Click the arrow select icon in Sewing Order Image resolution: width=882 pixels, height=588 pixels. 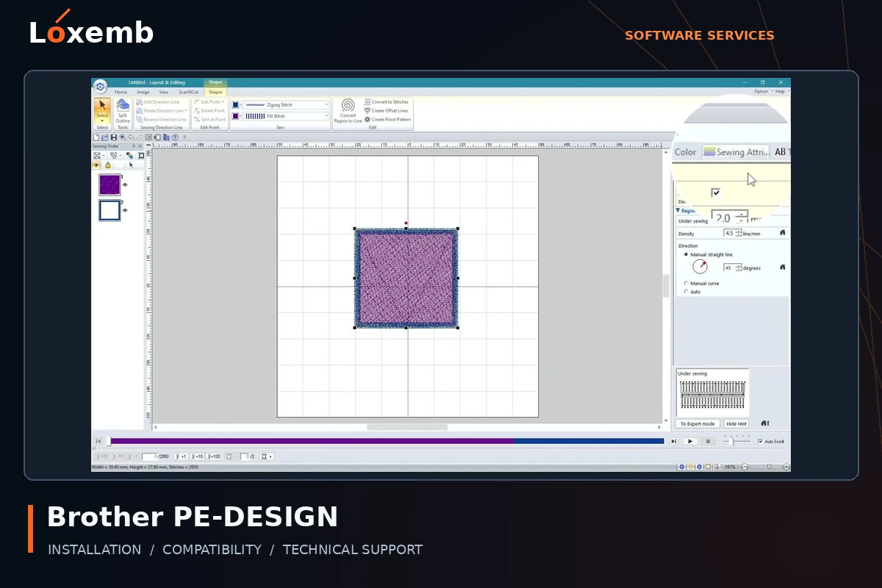(x=132, y=165)
